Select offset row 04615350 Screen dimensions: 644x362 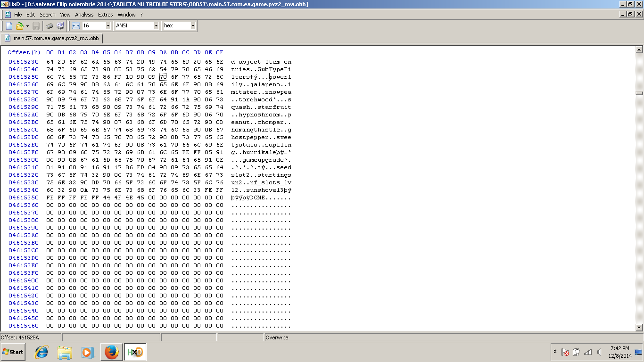(x=24, y=197)
